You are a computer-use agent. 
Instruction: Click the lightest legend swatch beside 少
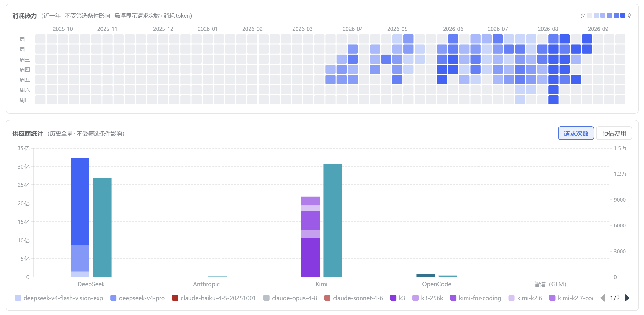(590, 16)
